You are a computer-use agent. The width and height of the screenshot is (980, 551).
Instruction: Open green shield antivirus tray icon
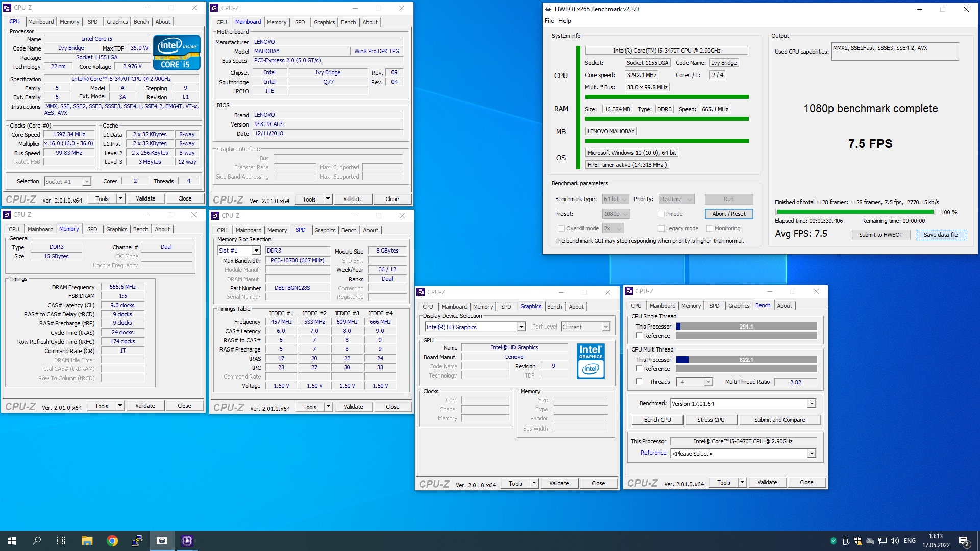[834, 541]
